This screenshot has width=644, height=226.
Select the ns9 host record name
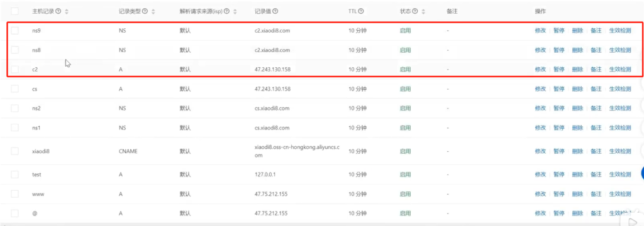coord(36,31)
